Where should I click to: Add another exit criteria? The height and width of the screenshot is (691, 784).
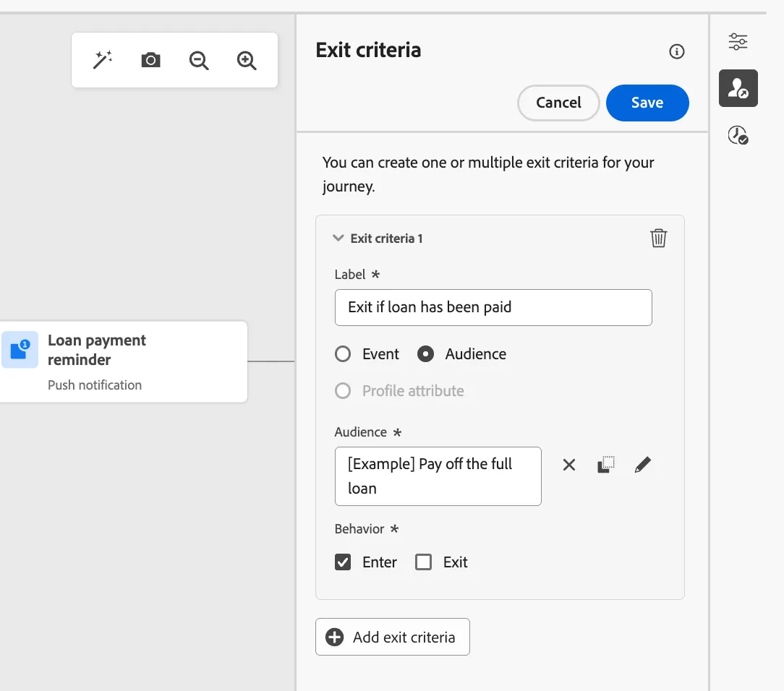393,637
